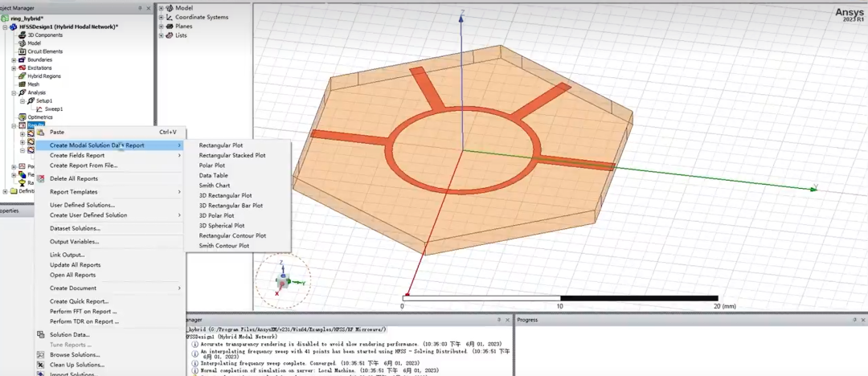
Task: Open the Report Templates submenu
Action: click(73, 192)
